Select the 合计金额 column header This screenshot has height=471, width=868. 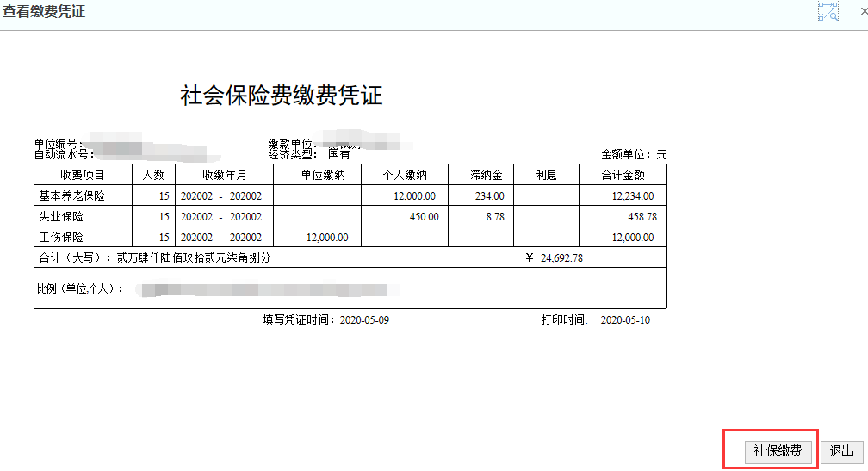[623, 175]
